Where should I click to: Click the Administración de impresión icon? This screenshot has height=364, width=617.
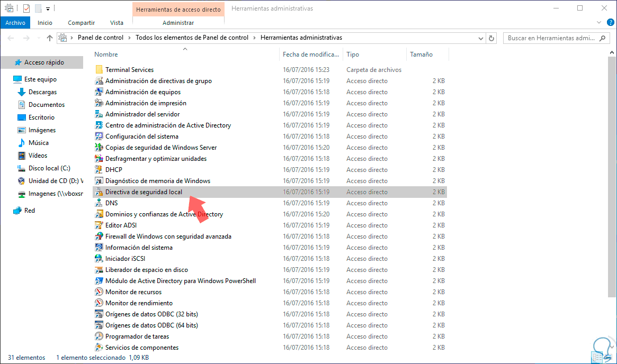tap(99, 103)
